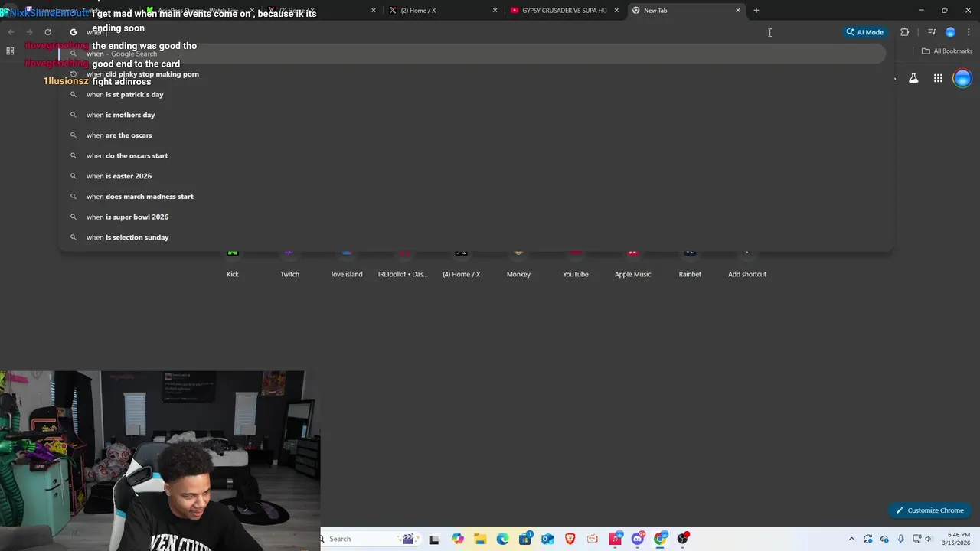The image size is (980, 551).
Task: Open the love island shortcut
Action: (x=347, y=263)
